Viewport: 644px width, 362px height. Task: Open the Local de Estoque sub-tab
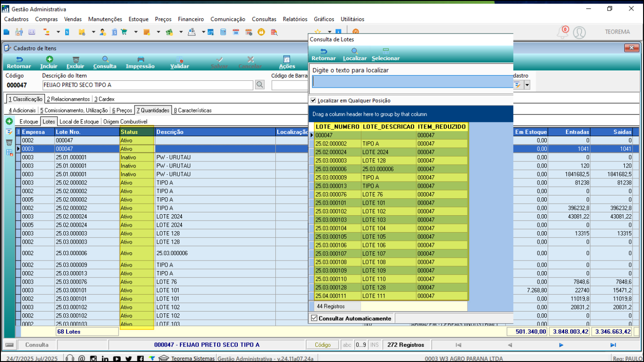[x=79, y=122]
